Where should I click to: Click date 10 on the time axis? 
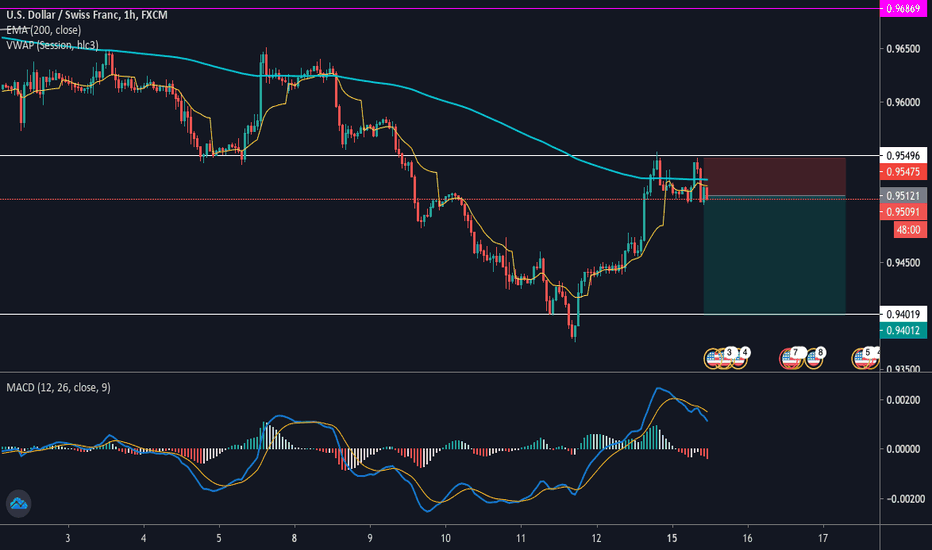click(x=445, y=538)
